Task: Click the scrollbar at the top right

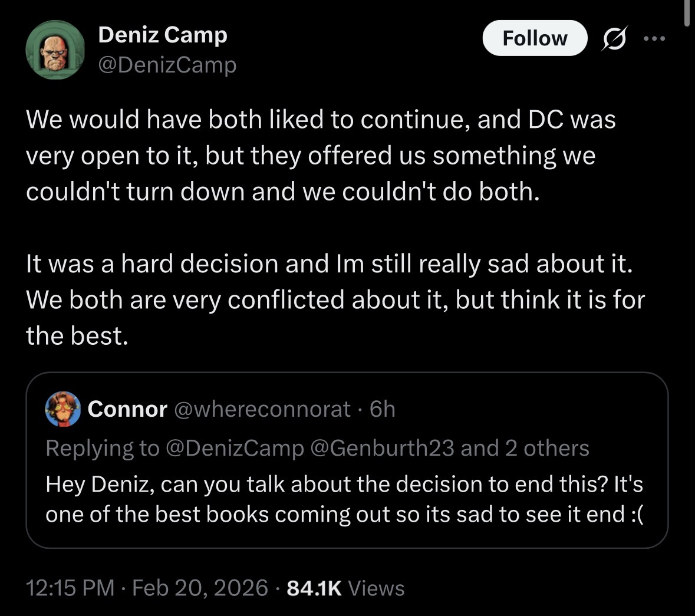Action: click(686, 13)
